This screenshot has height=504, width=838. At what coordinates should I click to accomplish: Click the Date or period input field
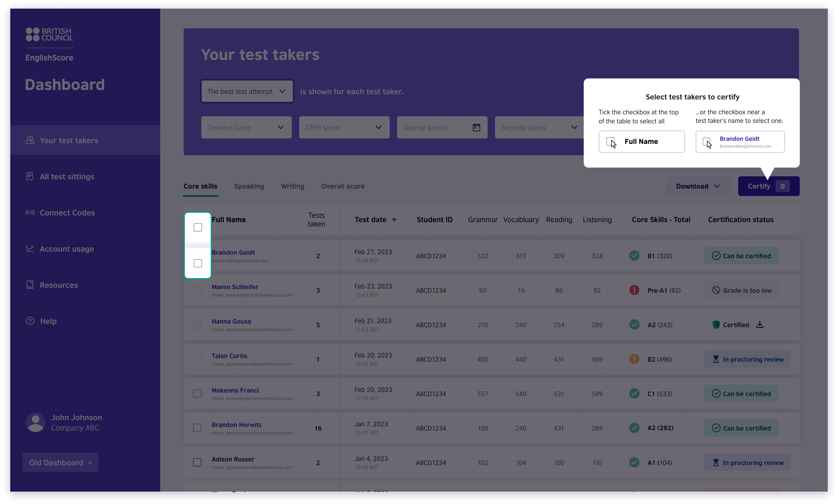pyautogui.click(x=442, y=127)
